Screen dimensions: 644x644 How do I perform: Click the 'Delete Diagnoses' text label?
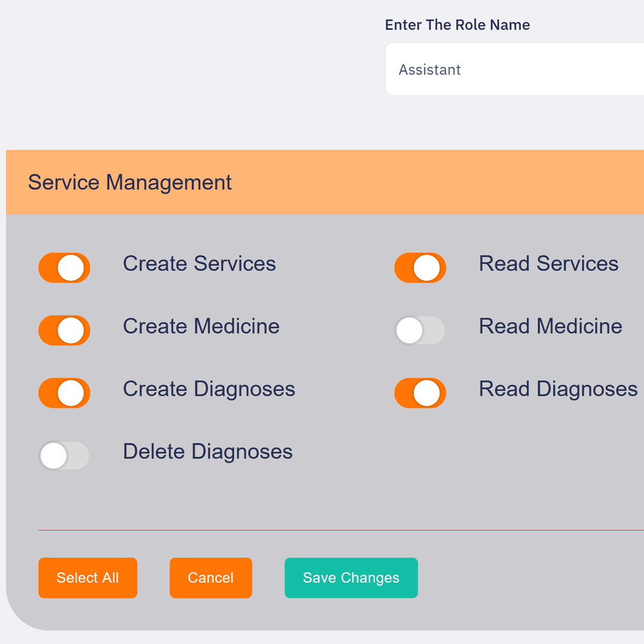tap(208, 451)
